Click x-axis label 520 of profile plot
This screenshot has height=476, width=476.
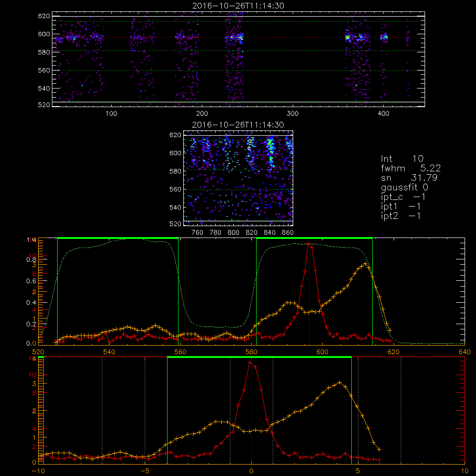tap(38, 352)
